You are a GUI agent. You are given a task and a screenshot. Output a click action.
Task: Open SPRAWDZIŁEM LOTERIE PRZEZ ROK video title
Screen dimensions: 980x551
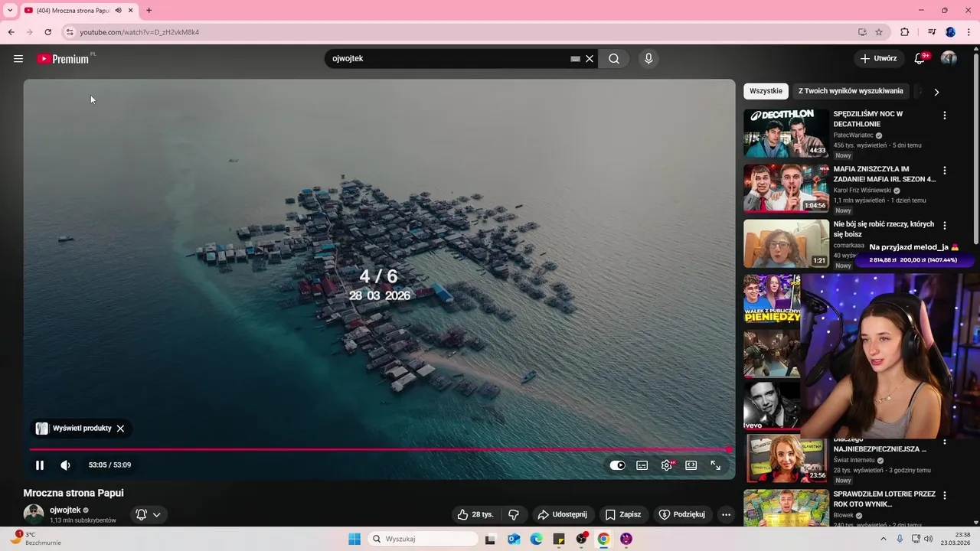[x=884, y=499]
